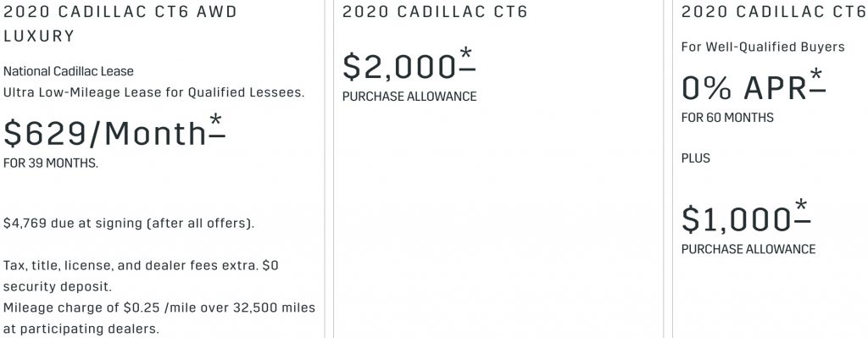868x338 pixels.
Task: Click PURCHASE ALLOWANCE label under $2,000
Action: (409, 97)
